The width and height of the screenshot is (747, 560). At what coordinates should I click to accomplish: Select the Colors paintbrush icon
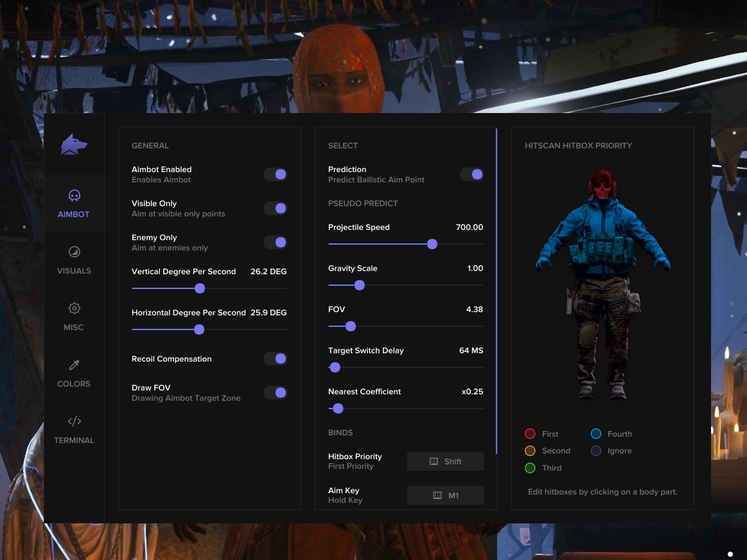(x=74, y=365)
